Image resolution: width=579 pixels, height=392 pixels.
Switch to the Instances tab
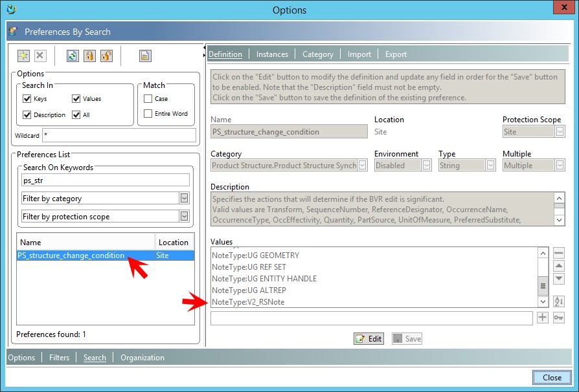[272, 54]
